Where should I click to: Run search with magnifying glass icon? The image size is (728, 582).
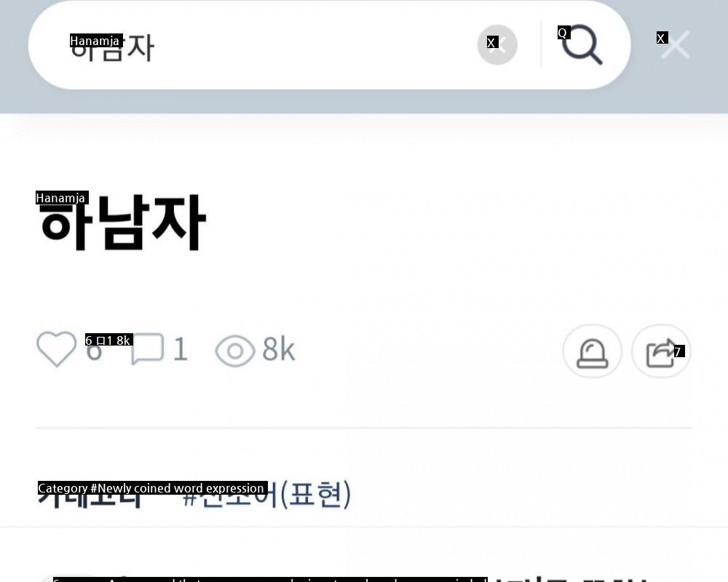click(582, 44)
